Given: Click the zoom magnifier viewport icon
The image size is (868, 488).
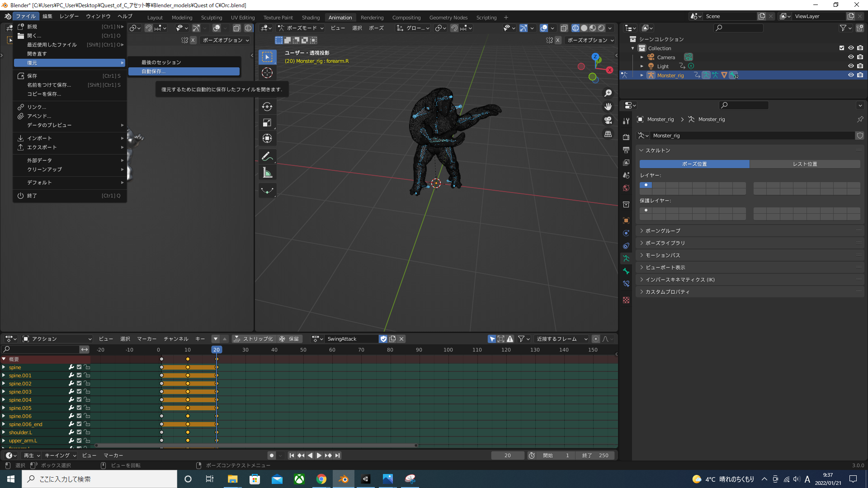Looking at the screenshot, I should (608, 93).
